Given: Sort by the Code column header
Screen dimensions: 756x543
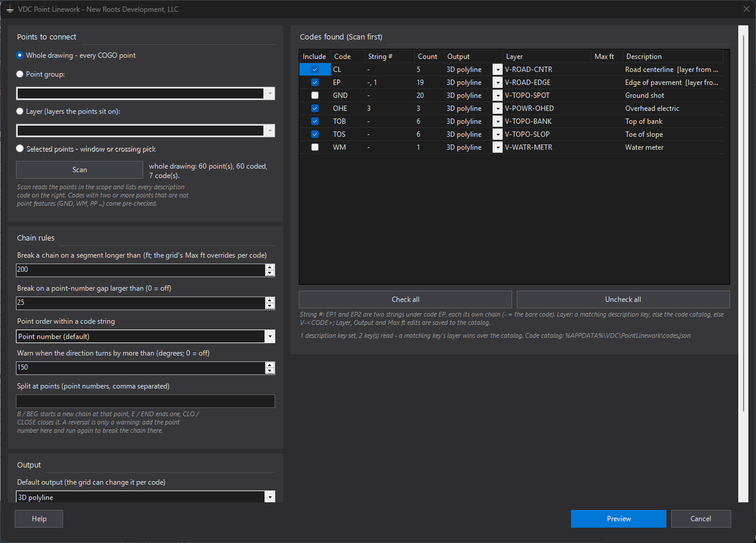Looking at the screenshot, I should click(x=346, y=57).
